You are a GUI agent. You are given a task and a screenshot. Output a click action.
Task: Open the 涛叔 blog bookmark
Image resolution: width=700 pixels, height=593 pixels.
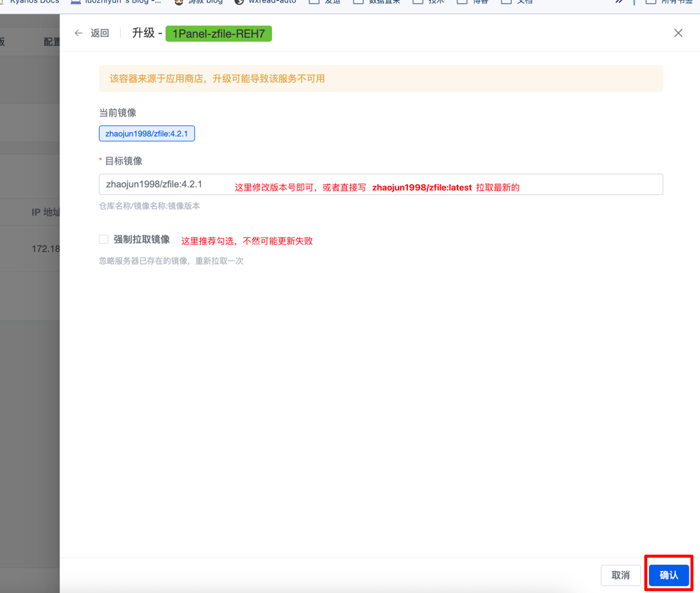(198, 2)
